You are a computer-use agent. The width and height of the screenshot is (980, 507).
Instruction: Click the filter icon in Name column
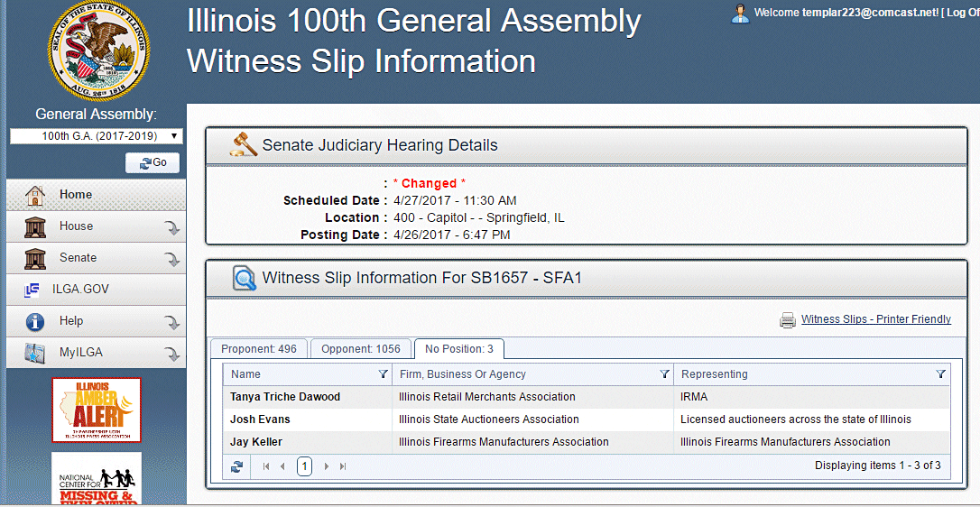click(383, 374)
